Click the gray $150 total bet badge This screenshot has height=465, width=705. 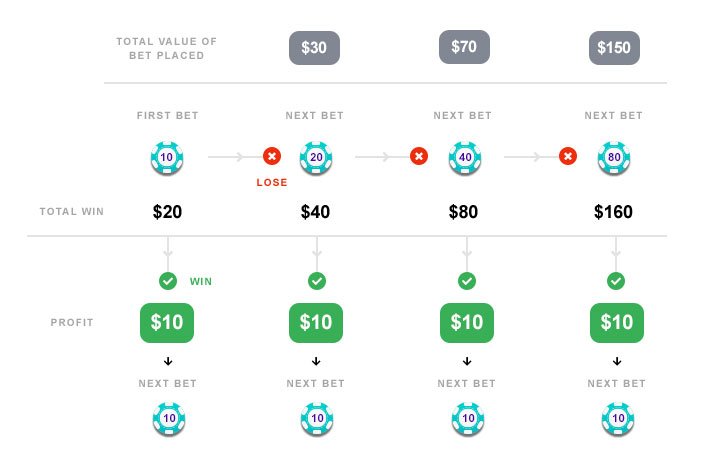point(614,48)
